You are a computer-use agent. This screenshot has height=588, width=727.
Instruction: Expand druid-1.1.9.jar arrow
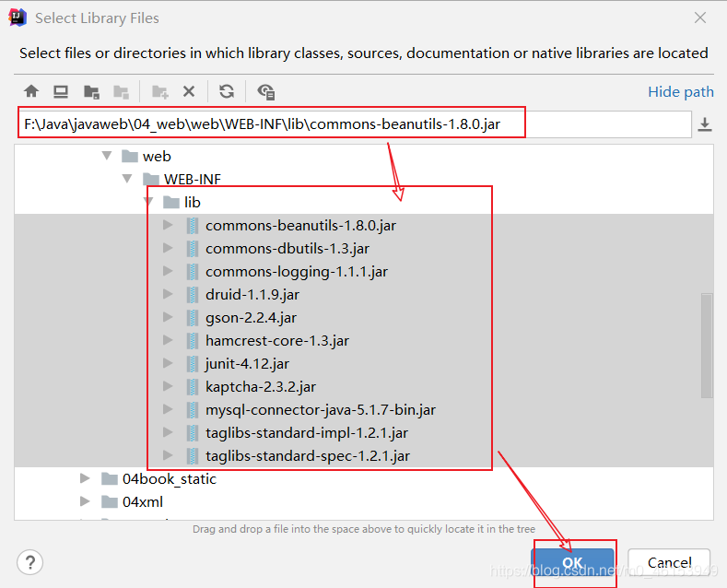tap(168, 294)
